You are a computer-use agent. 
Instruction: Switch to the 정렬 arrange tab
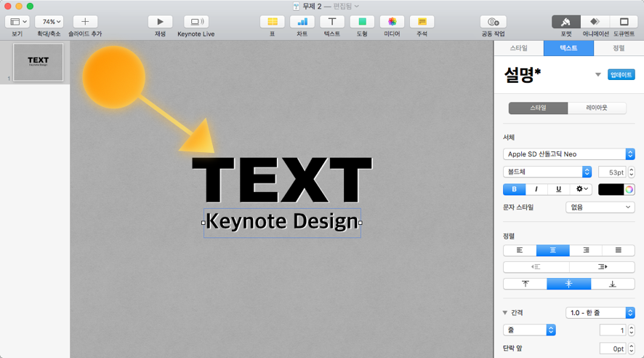coord(619,48)
